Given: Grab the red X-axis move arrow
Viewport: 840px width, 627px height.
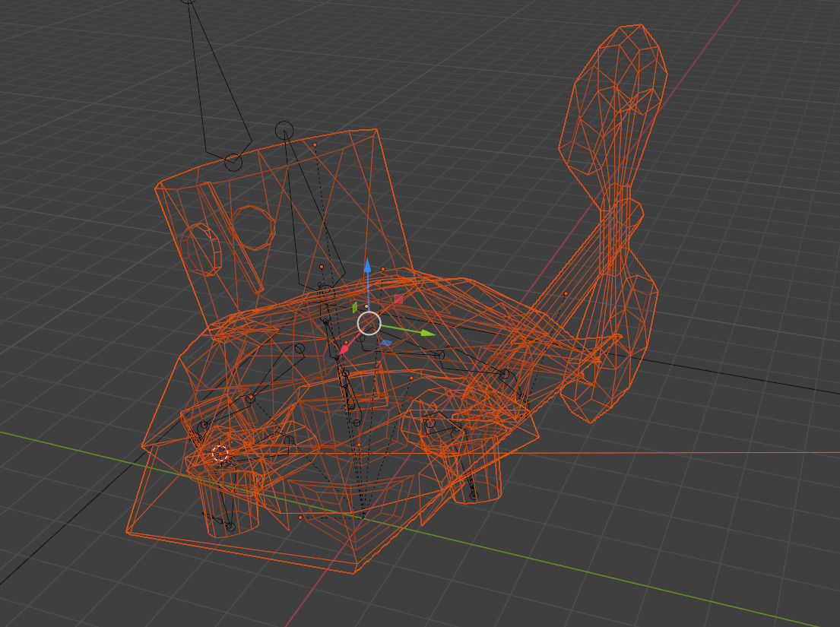Looking at the screenshot, I should tap(344, 350).
